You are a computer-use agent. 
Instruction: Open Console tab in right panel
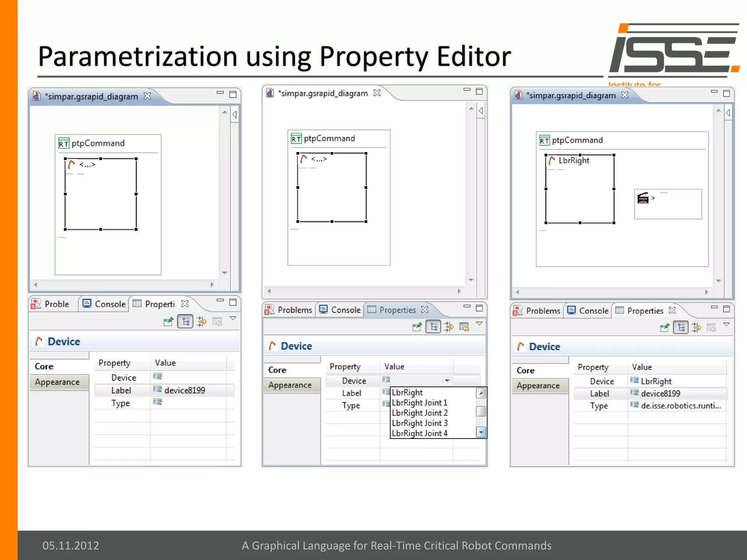(x=588, y=311)
